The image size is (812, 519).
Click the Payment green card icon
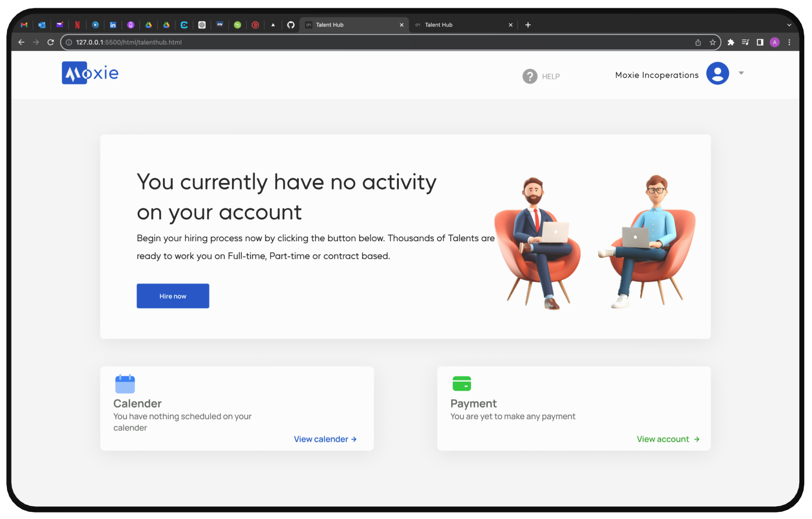point(462,383)
